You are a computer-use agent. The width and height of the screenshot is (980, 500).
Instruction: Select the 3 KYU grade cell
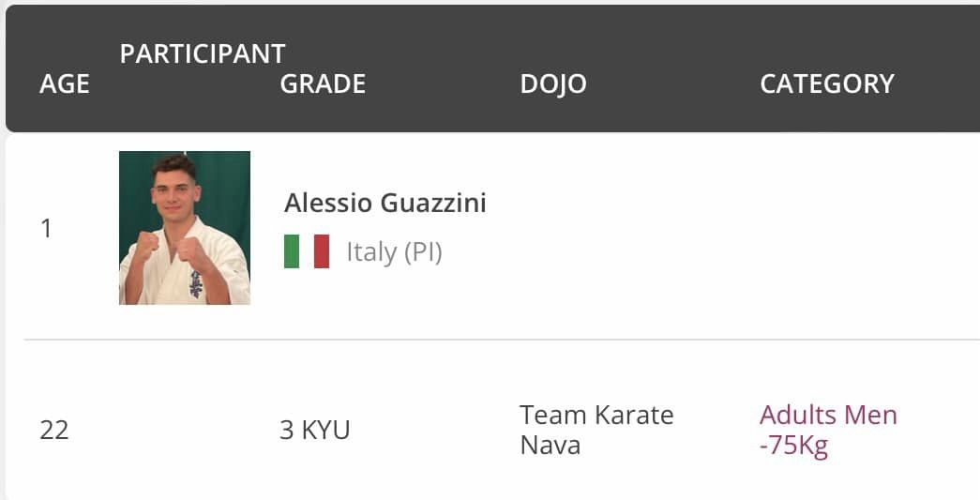click(314, 430)
